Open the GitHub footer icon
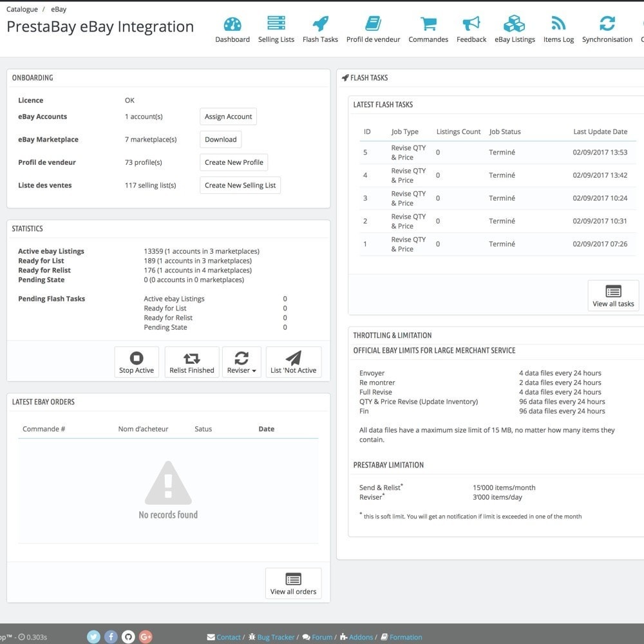The width and height of the screenshot is (644, 644). click(128, 637)
